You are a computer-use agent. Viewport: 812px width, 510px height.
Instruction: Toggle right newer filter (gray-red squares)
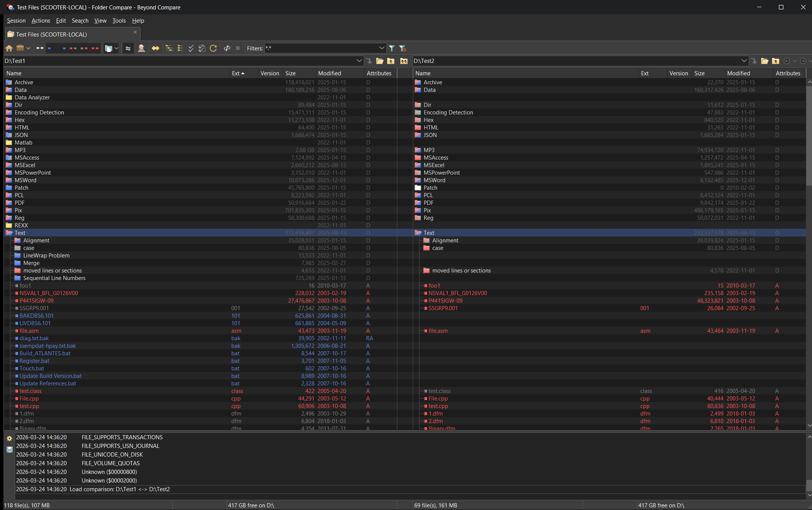click(84, 48)
